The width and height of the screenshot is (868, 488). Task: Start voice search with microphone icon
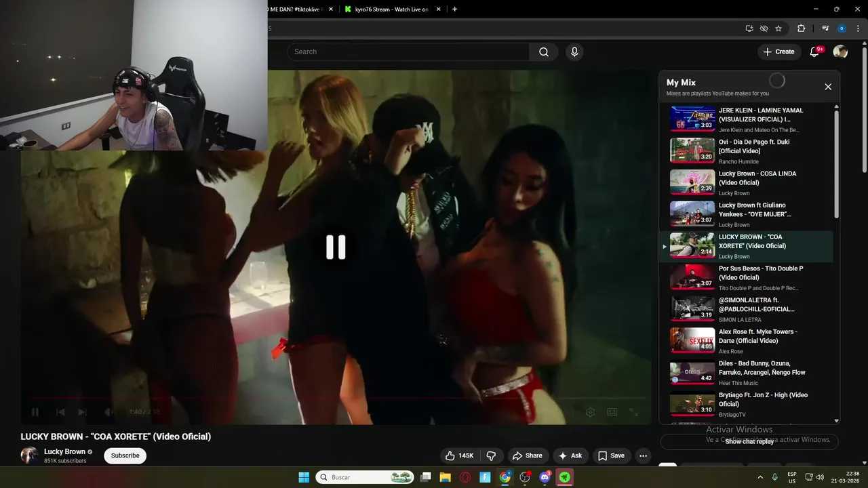574,52
